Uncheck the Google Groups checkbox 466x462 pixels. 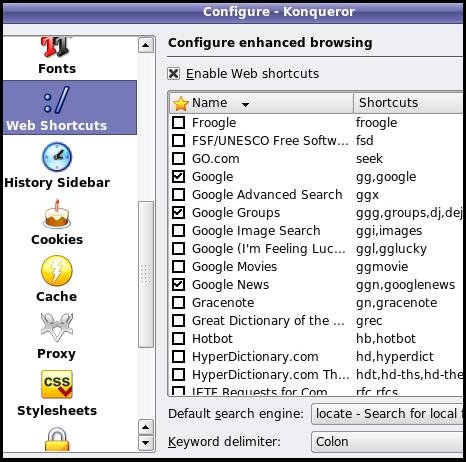tap(178, 212)
